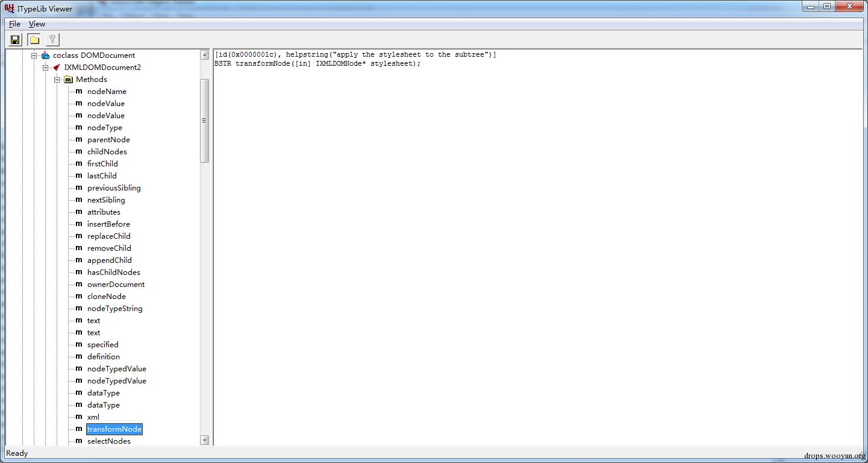The width and height of the screenshot is (868, 463).
Task: Open the View menu
Action: click(37, 24)
